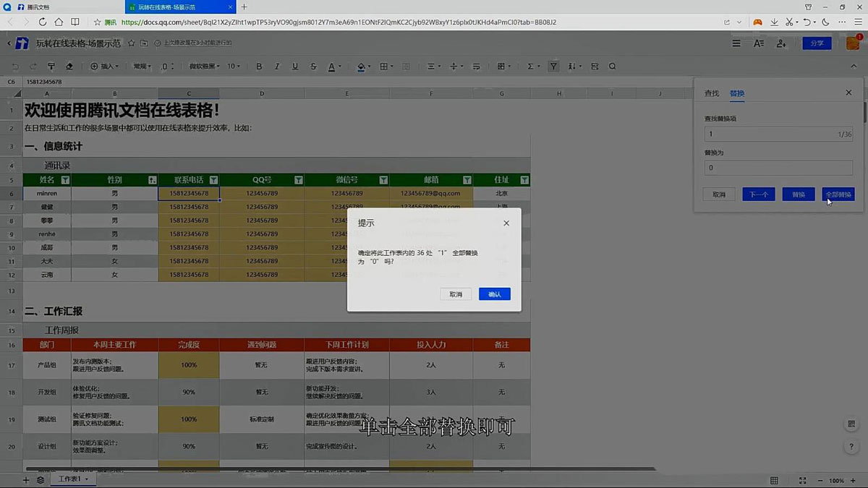Go back with the arrow beside logo
The height and width of the screenshot is (488, 868).
(x=9, y=43)
